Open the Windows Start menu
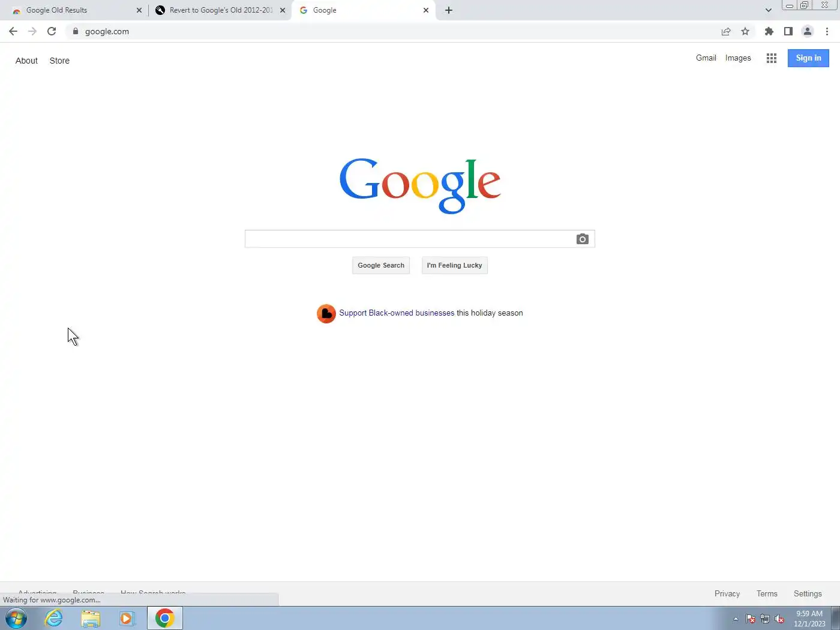This screenshot has height=630, width=840. pos(16,618)
